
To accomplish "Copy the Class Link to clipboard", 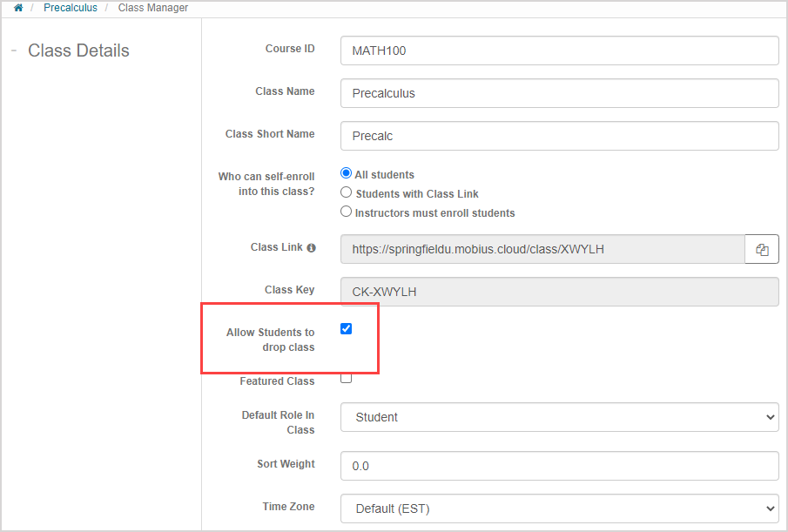I will click(762, 249).
